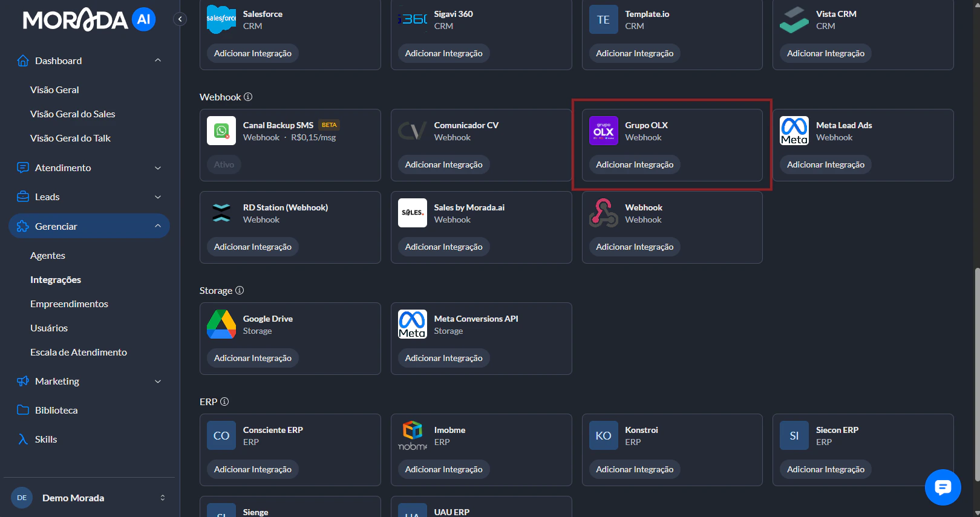980x517 pixels.
Task: Add integration for Konstroi ERP
Action: [635, 469]
